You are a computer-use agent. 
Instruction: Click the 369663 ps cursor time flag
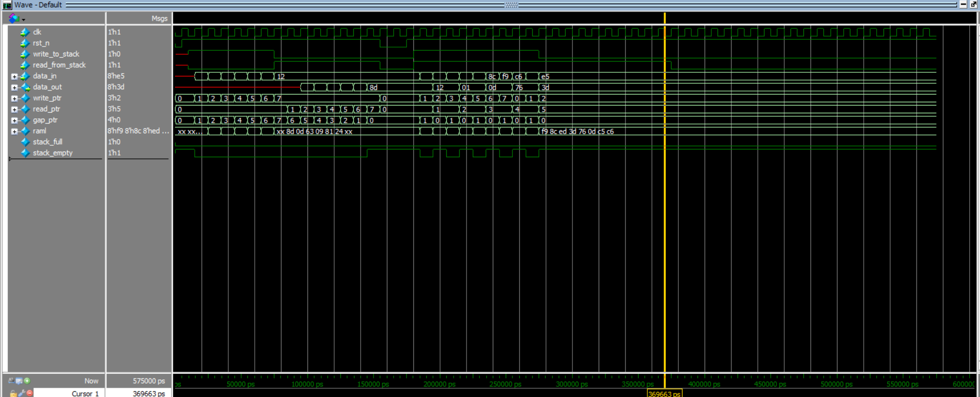664,394
